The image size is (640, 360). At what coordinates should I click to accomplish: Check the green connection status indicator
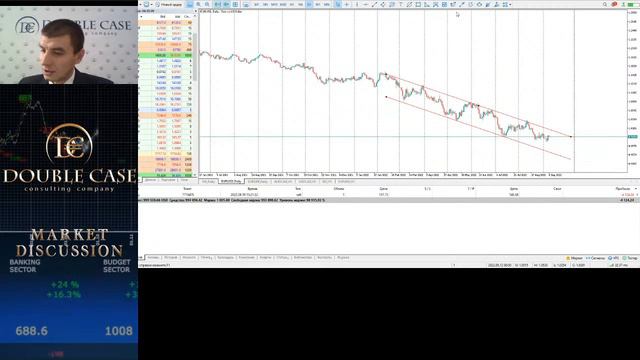pos(630,4)
